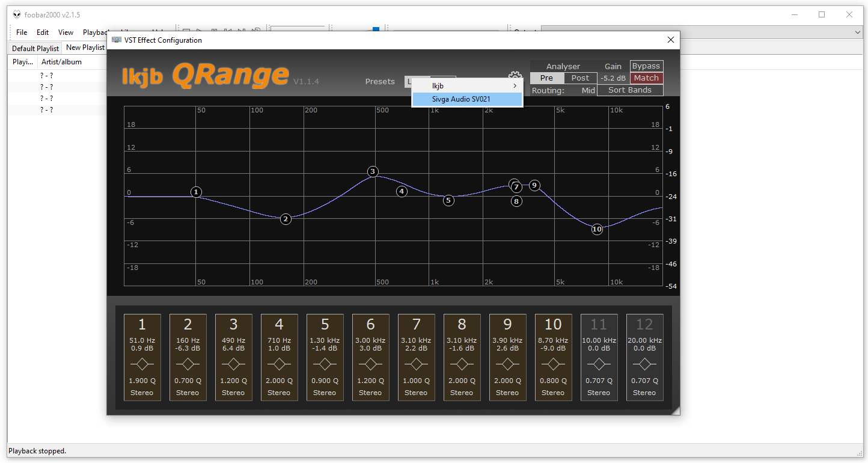Toggle the Bypass button
The image size is (868, 463).
point(646,66)
